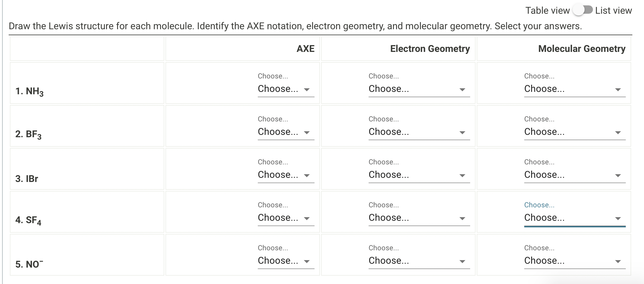The height and width of the screenshot is (284, 644).
Task: Open the AXE dropdown for NO−
Action: [x=286, y=261]
